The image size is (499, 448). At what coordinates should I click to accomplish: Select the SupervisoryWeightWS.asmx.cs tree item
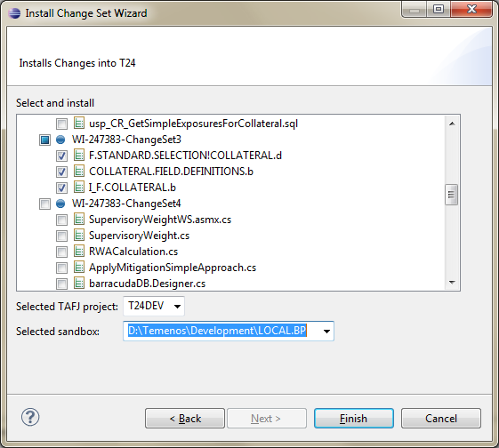pos(160,220)
